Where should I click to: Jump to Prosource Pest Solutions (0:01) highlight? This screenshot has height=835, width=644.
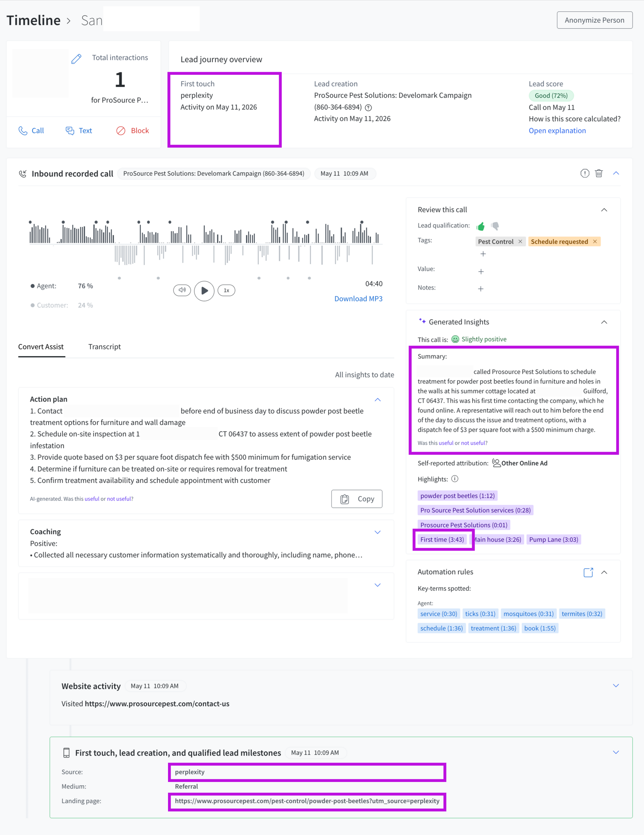pyautogui.click(x=464, y=525)
